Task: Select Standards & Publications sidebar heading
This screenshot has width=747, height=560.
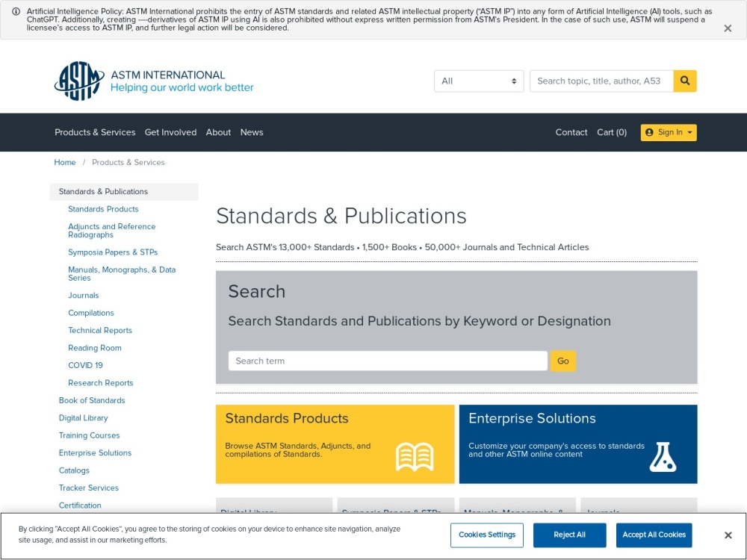Action: pyautogui.click(x=124, y=191)
